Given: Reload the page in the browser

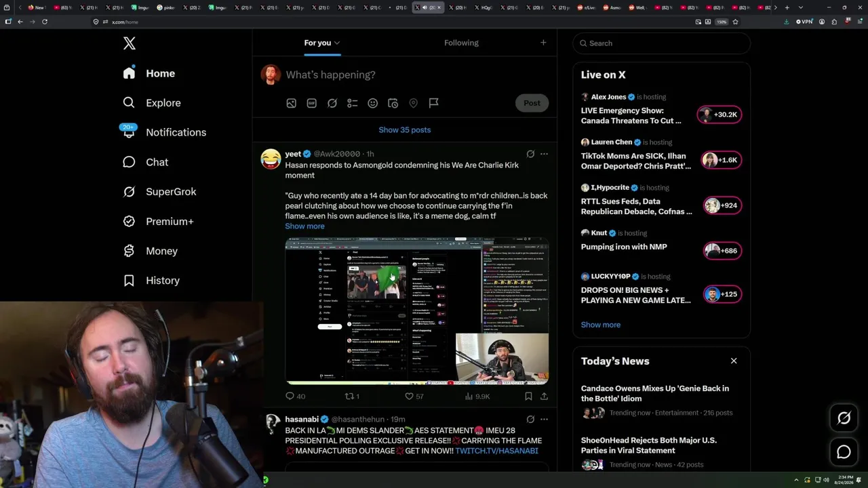Looking at the screenshot, I should pos(45,22).
